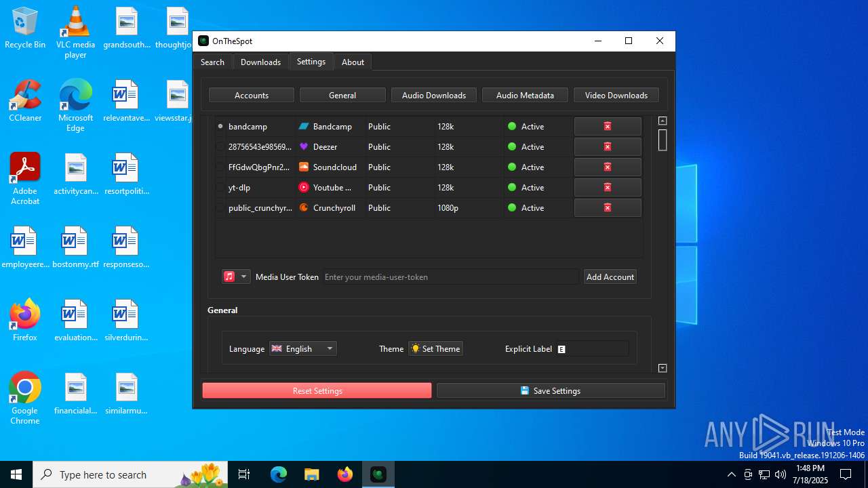Switch to the Search tab
The width and height of the screenshot is (868, 488).
(x=212, y=62)
